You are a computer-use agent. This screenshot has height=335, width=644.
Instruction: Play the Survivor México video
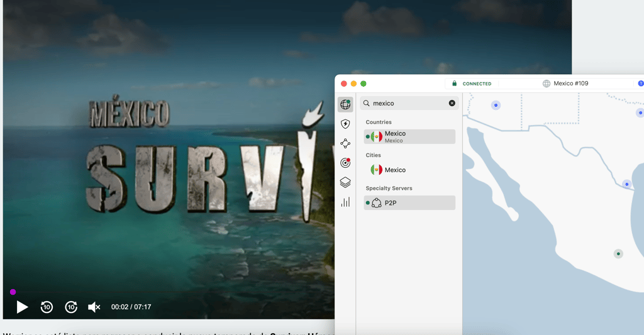click(x=22, y=307)
